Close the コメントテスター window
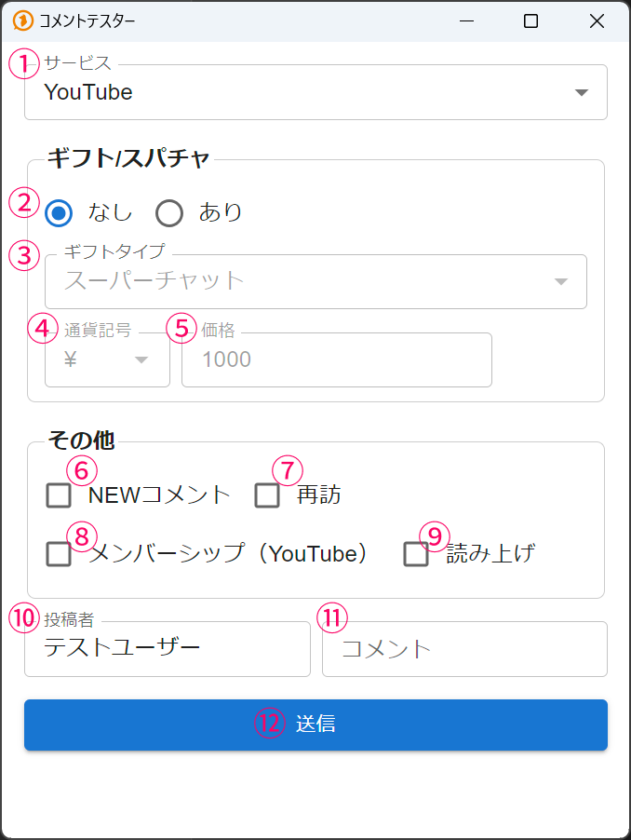Screen dimensions: 631x840 [597, 20]
